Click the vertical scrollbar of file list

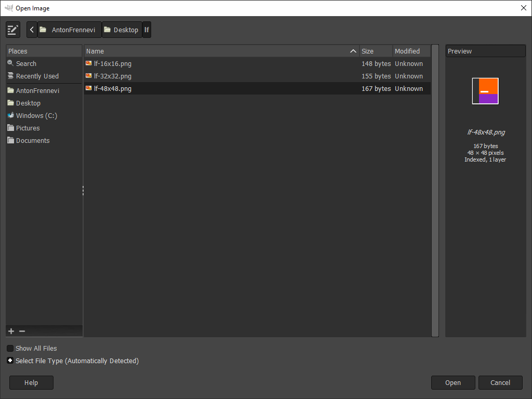435,191
